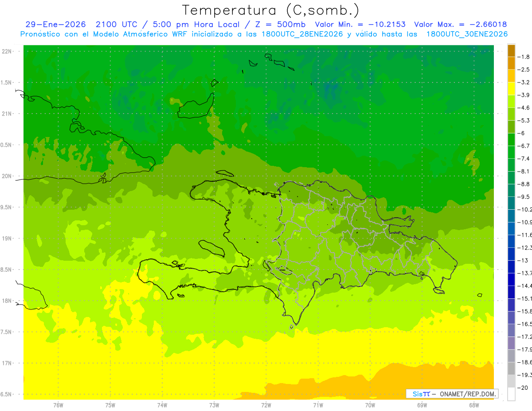Screen dimensions: 532x411
Task: Click the '9.5N' latitude label
Action: tap(6, 207)
